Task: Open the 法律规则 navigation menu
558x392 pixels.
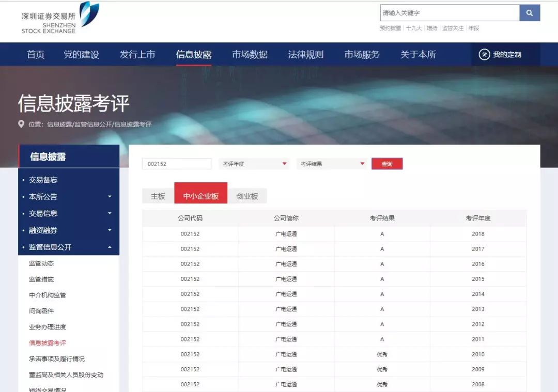Action: coord(305,55)
